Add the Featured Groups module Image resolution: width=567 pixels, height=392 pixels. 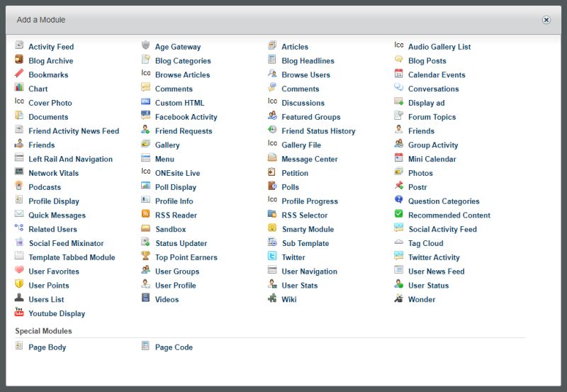[311, 117]
